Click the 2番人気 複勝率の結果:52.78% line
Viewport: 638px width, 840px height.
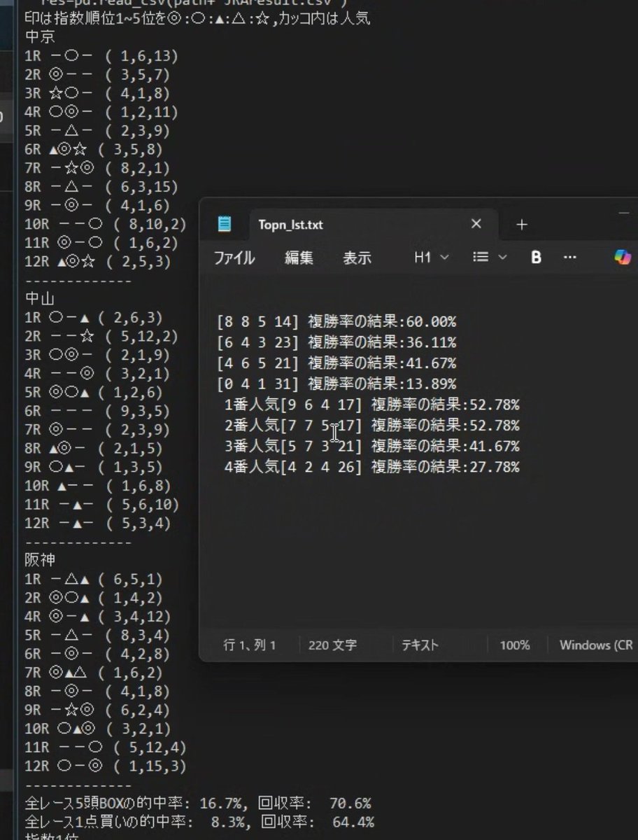[371, 426]
